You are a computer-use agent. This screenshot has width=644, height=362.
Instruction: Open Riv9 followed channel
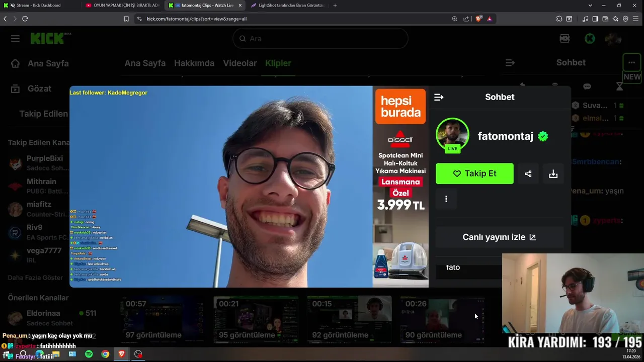coord(38,232)
